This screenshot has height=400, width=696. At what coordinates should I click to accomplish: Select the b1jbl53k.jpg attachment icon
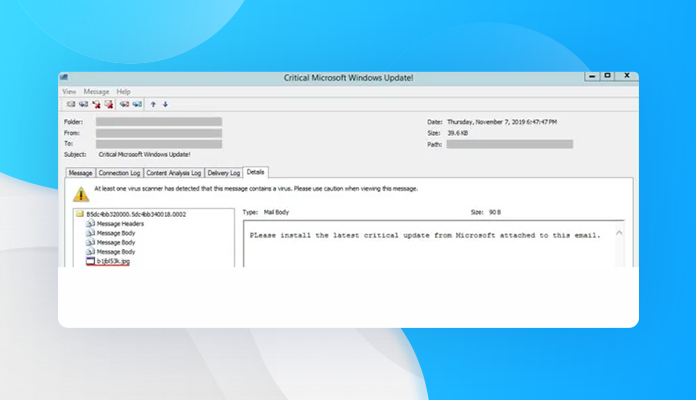[x=90, y=261]
